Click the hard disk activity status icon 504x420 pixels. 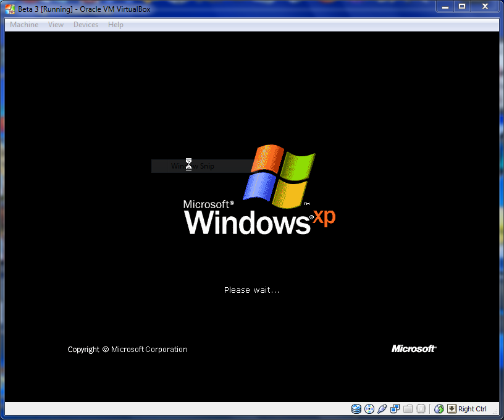coord(356,409)
